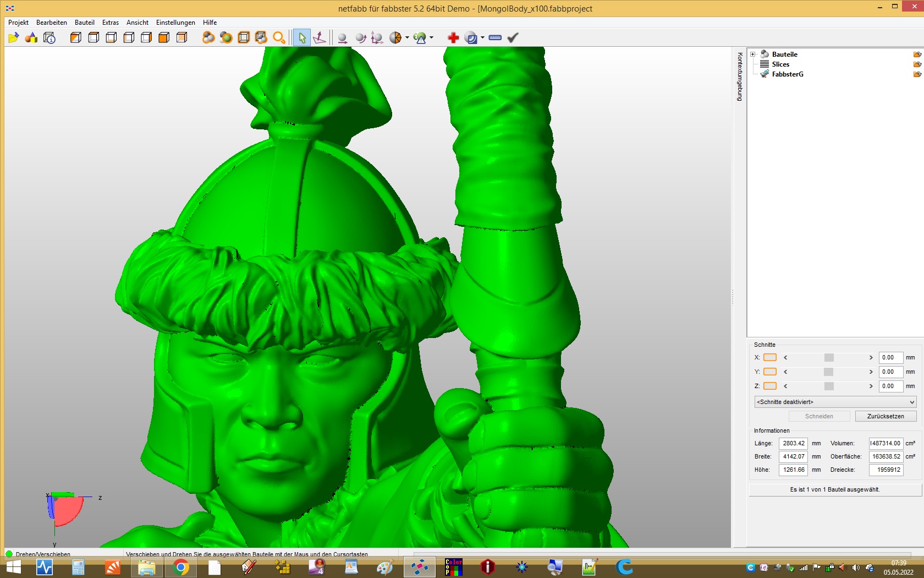924x578 pixels.
Task: Click the checkmark icon in toolbar
Action: (513, 37)
